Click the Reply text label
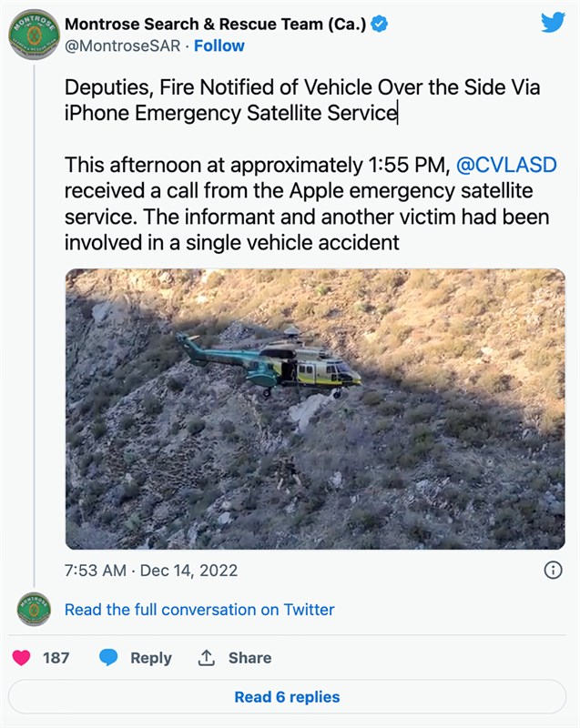Screen dimensions: 580x728 click(x=150, y=658)
